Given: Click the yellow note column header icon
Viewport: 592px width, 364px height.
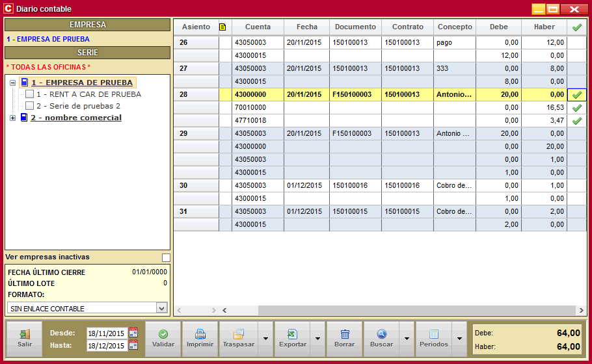Looking at the screenshot, I should [x=223, y=27].
